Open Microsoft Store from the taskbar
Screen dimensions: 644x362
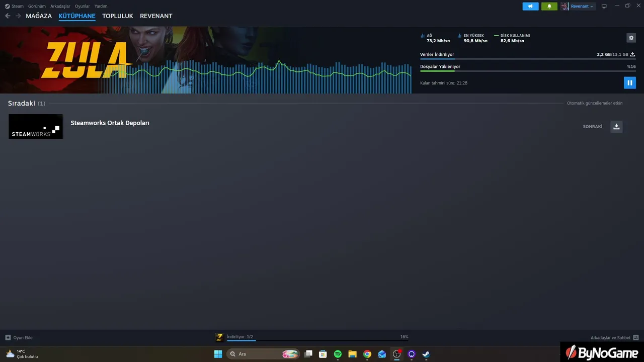[323, 354]
